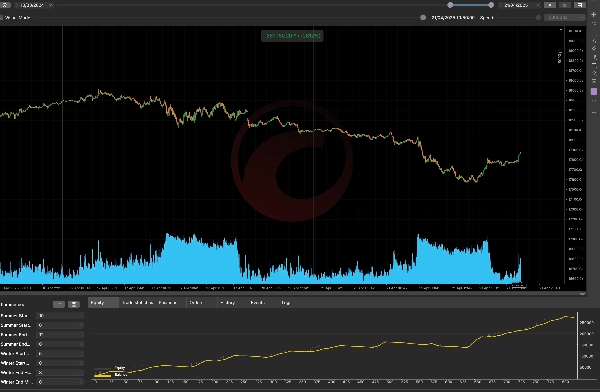This screenshot has width=600, height=392.
Task: Click the Summer End parameter input field
Action: pos(60,344)
